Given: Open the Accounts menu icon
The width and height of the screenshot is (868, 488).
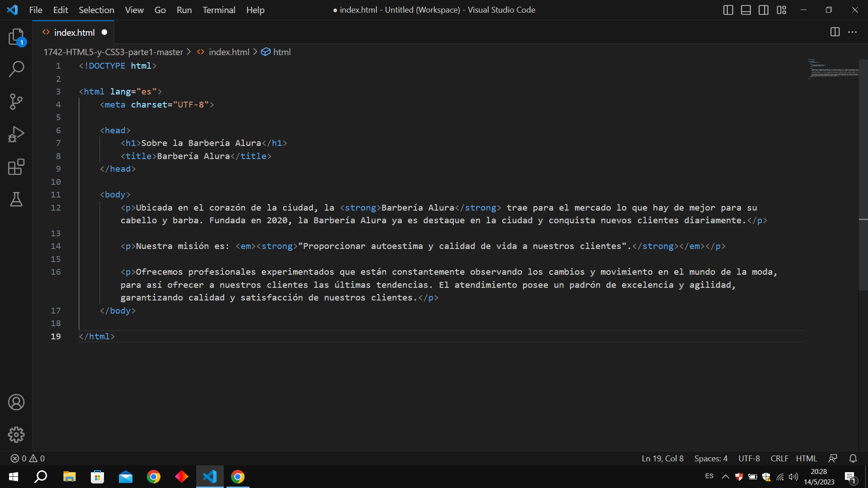Looking at the screenshot, I should coord(16,402).
